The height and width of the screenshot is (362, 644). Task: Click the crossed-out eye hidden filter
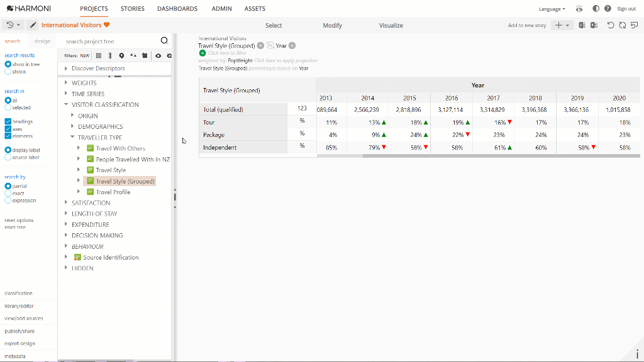tap(169, 56)
